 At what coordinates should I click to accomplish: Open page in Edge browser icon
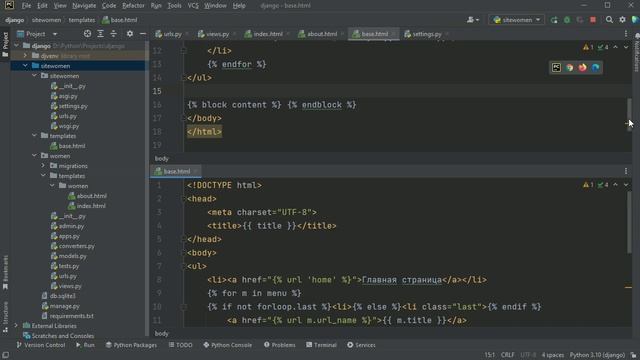pyautogui.click(x=596, y=68)
